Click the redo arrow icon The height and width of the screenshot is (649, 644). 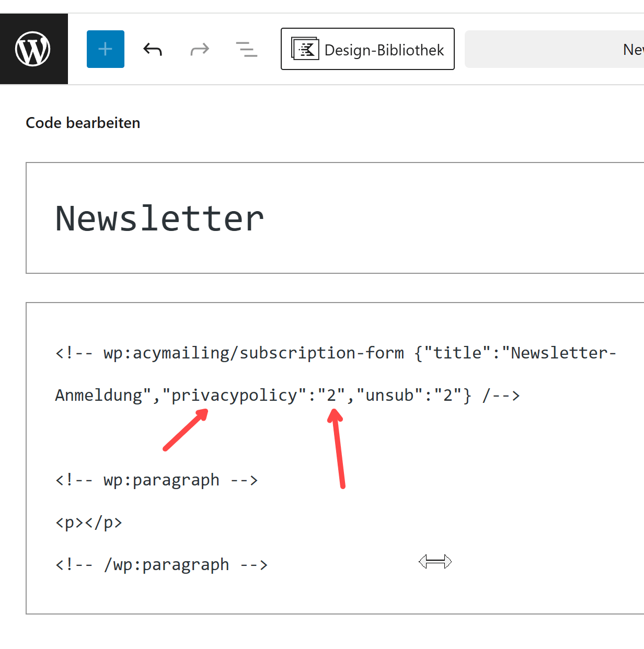pyautogui.click(x=199, y=49)
